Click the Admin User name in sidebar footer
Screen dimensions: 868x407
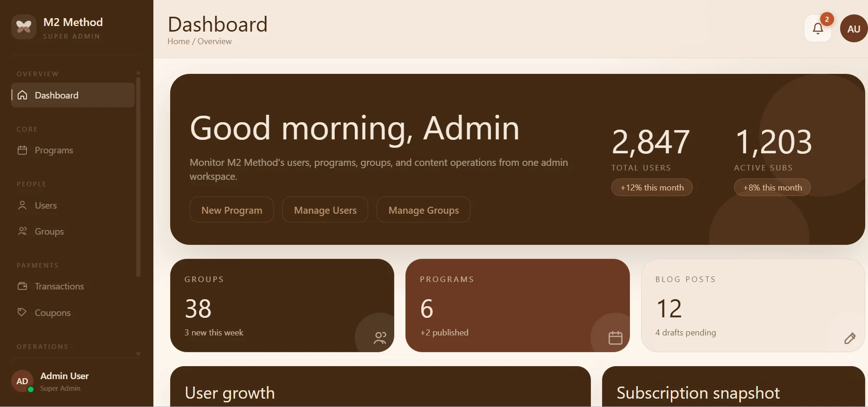(65, 376)
